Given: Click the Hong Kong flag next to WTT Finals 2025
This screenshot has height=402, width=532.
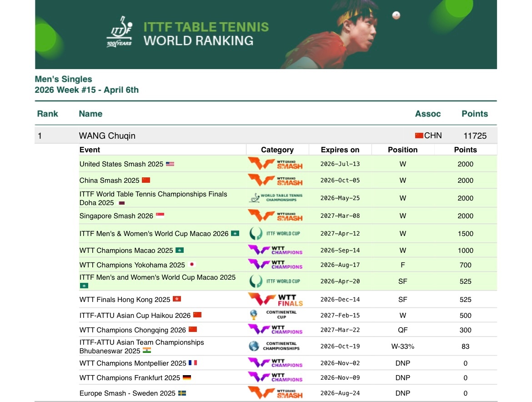Looking at the screenshot, I should tap(177, 299).
